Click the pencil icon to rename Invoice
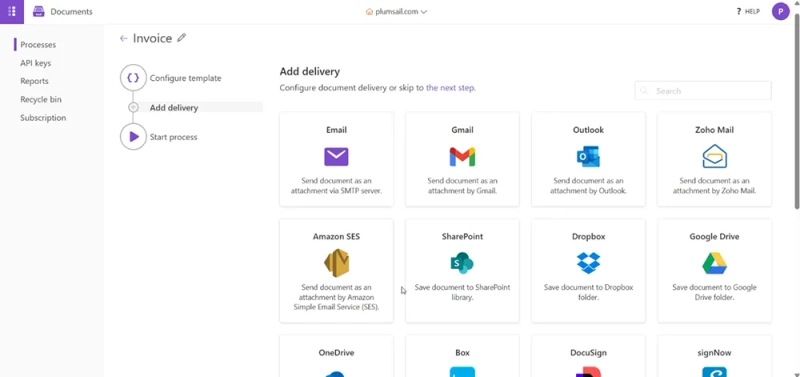The image size is (800, 377). (x=181, y=38)
